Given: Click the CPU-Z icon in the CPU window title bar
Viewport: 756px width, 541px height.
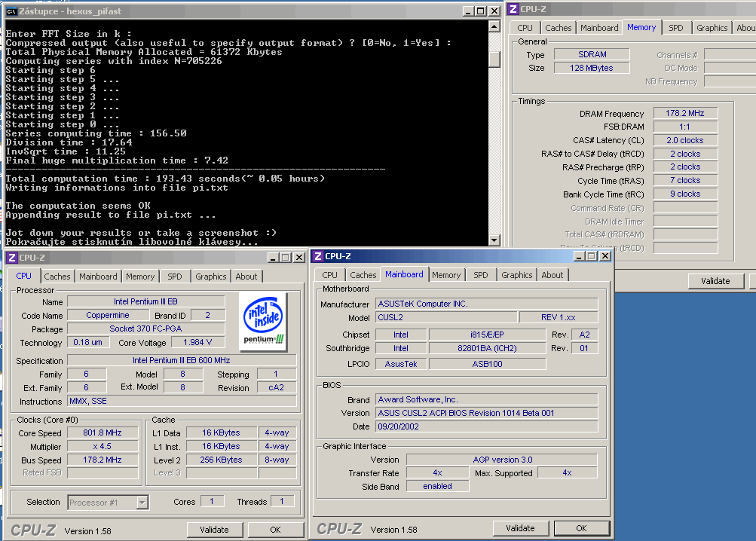Looking at the screenshot, I should click(x=12, y=258).
